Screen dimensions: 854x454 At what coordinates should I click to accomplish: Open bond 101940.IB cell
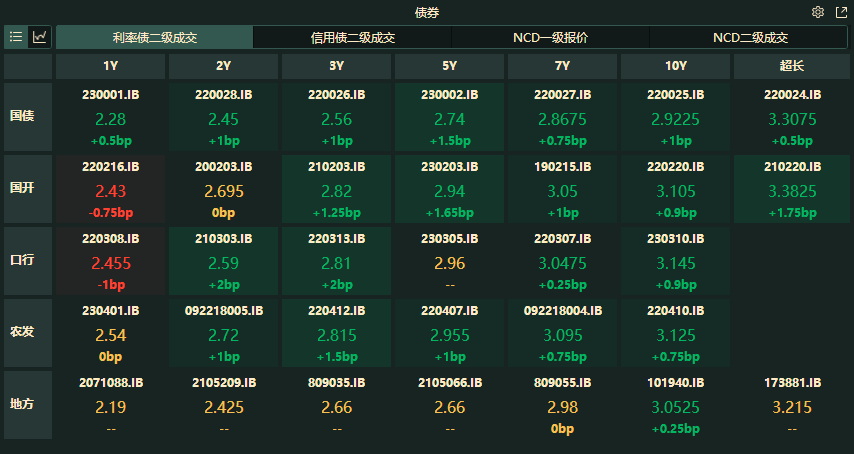(x=675, y=404)
